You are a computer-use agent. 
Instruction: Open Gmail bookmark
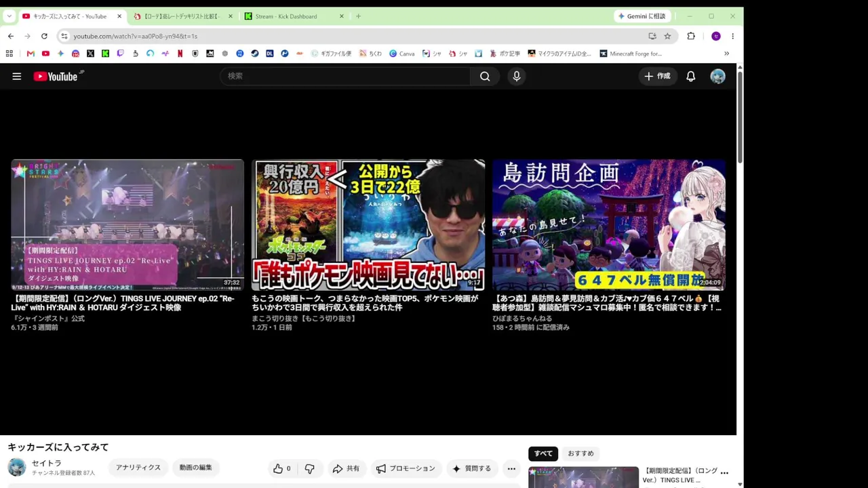coord(31,54)
